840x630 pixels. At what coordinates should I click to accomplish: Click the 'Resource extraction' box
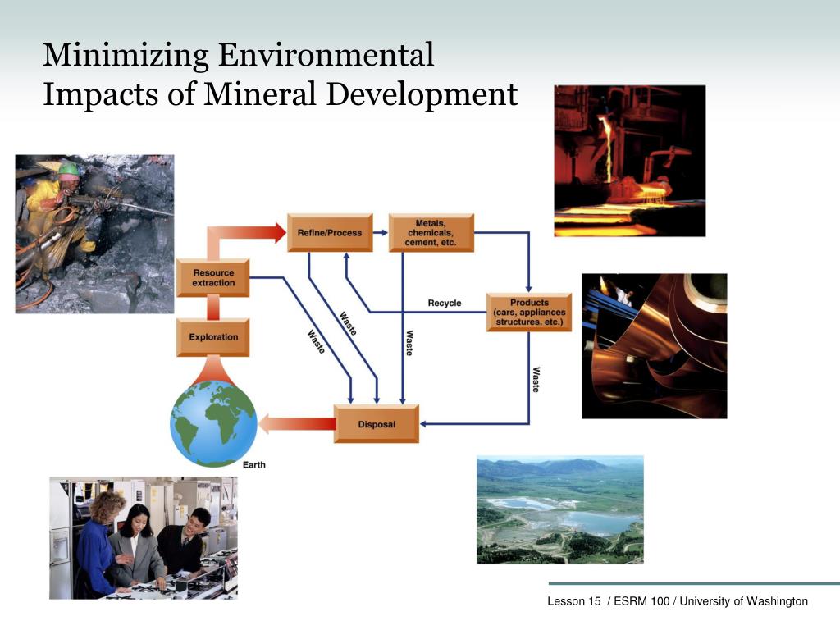213,277
